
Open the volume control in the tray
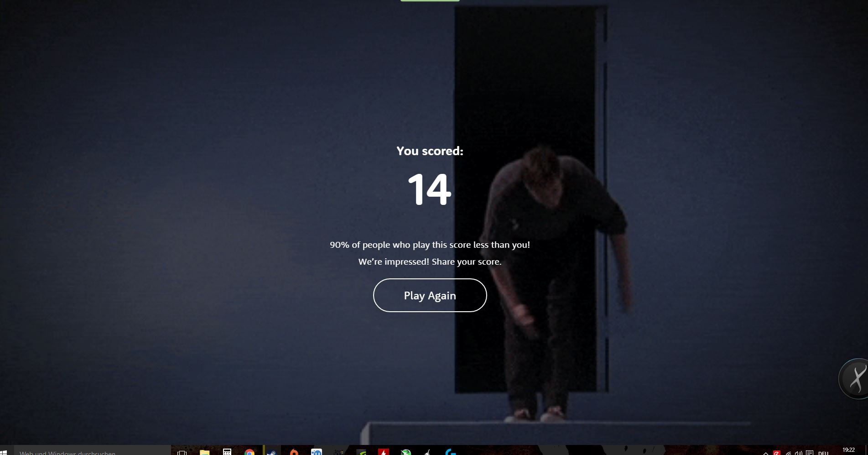click(x=799, y=453)
